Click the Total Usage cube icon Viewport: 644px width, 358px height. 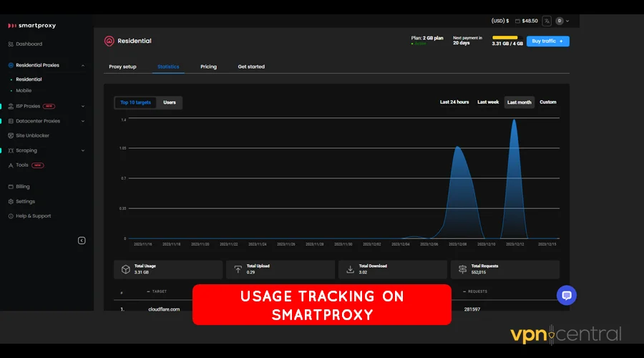pyautogui.click(x=126, y=269)
